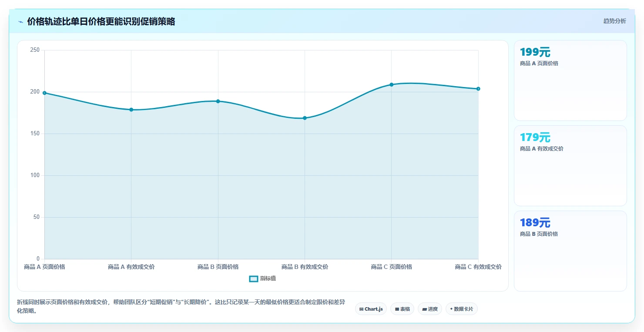Click y-axis value 200
644x332 pixels.
click(x=35, y=92)
